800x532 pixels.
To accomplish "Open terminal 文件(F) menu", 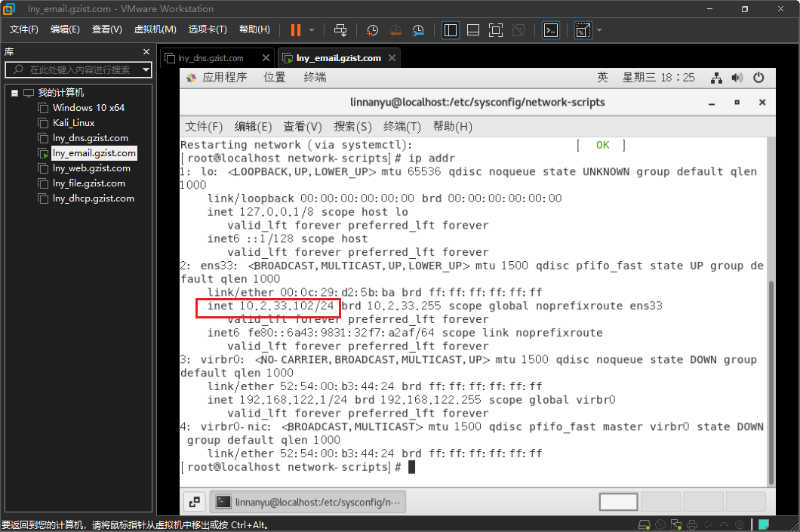I will pyautogui.click(x=204, y=127).
